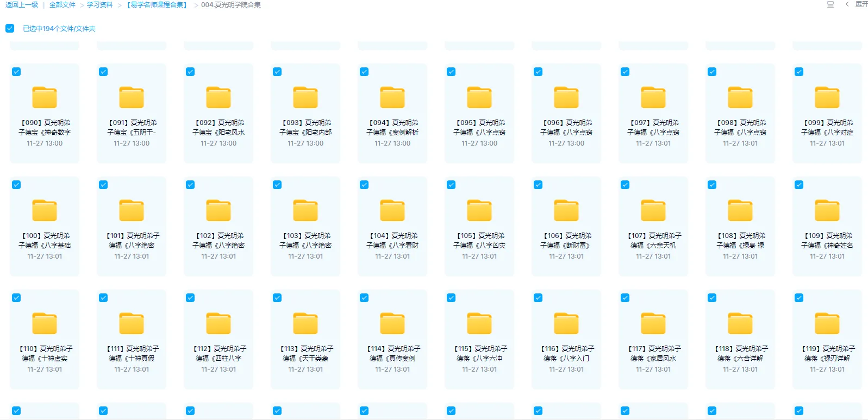868x420 pixels.
Task: Open folder icon for item [106]
Action: coord(566,211)
